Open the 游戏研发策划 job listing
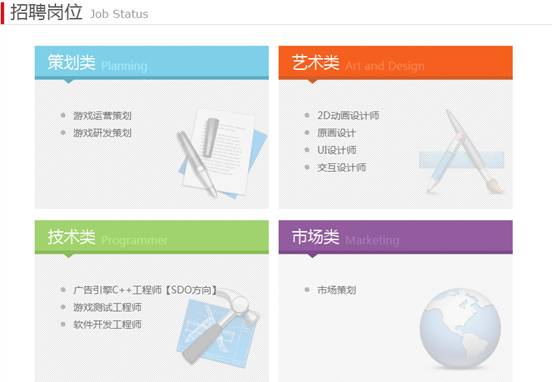 (x=102, y=133)
